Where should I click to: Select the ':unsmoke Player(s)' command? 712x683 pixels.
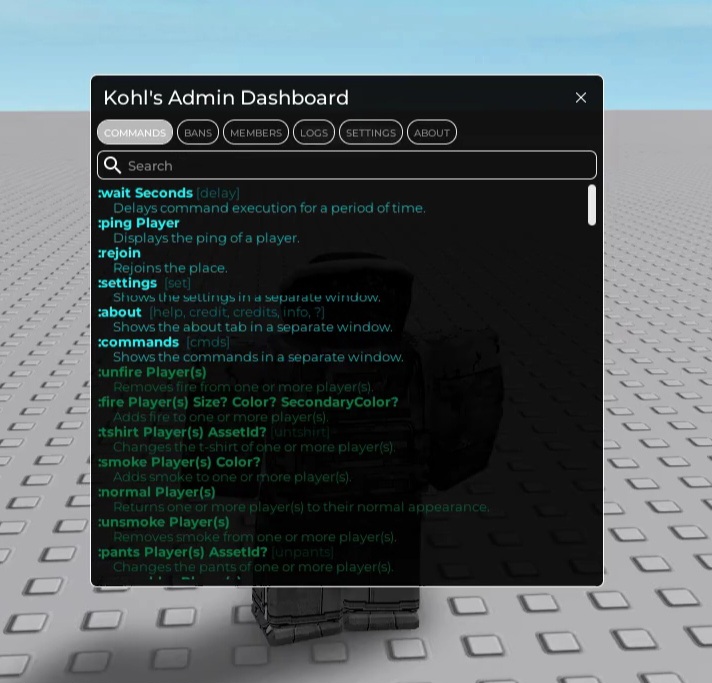164,522
